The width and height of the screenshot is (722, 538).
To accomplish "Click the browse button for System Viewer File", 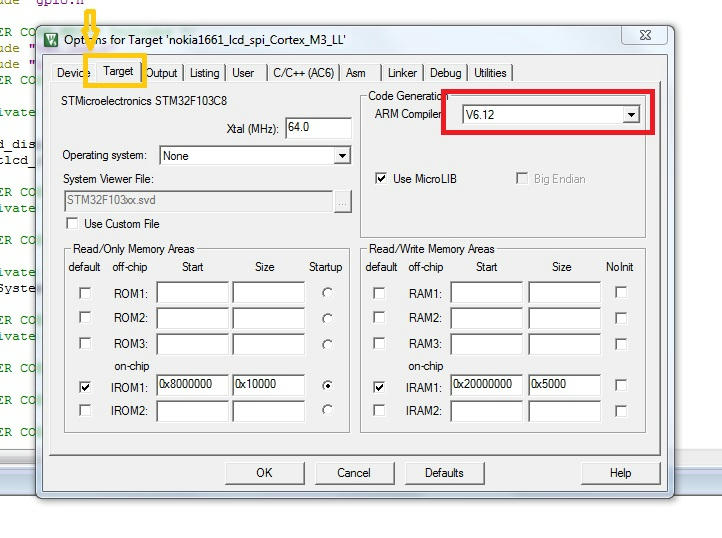I will 343,201.
